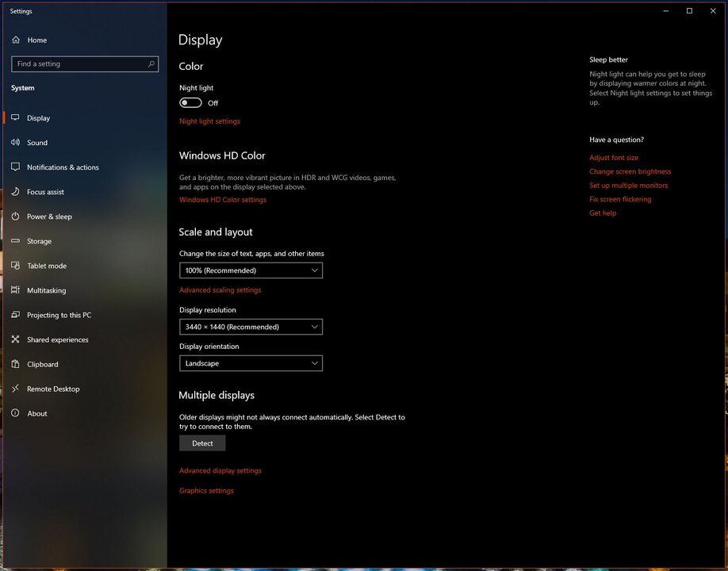Click the Focus assist moon icon
The height and width of the screenshot is (571, 728).
tap(15, 192)
